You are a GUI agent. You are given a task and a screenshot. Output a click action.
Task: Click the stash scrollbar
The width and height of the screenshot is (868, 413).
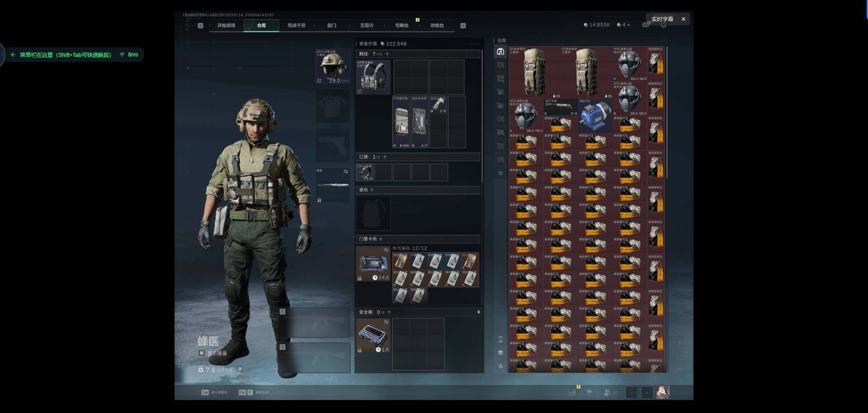[667, 113]
